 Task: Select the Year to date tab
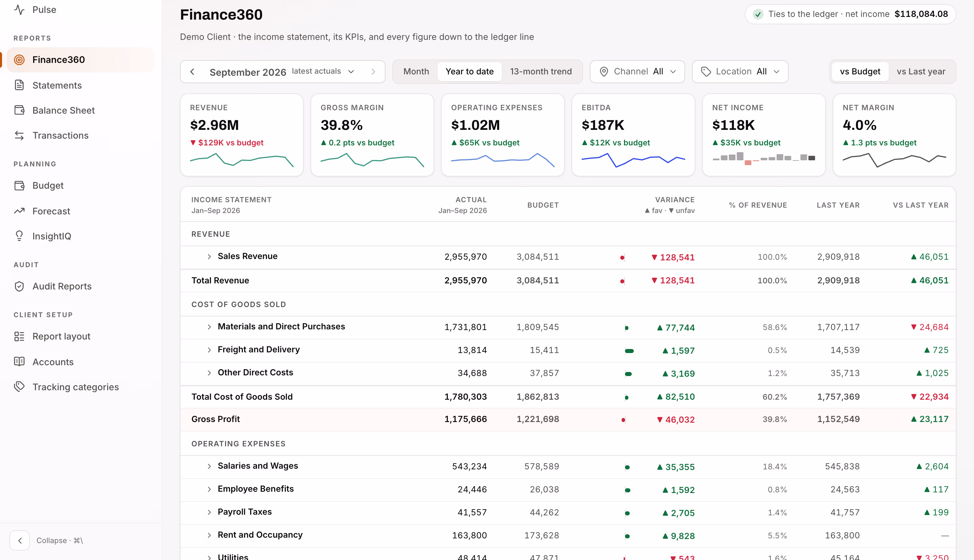[x=469, y=72]
